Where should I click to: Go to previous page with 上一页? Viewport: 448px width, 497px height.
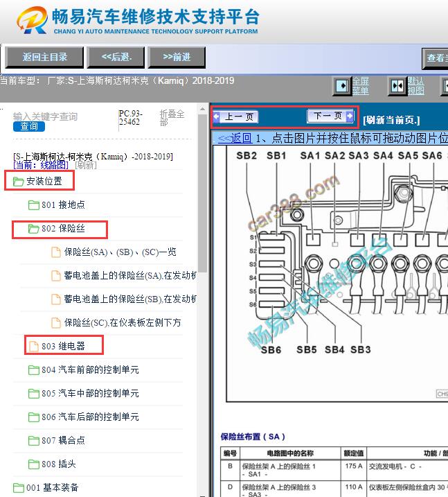235,116
